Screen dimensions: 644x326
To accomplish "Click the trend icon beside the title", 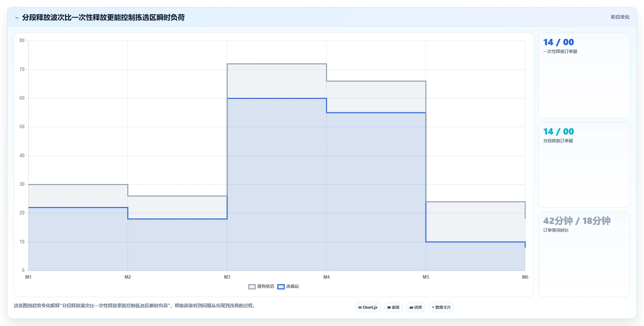I will pyautogui.click(x=17, y=18).
